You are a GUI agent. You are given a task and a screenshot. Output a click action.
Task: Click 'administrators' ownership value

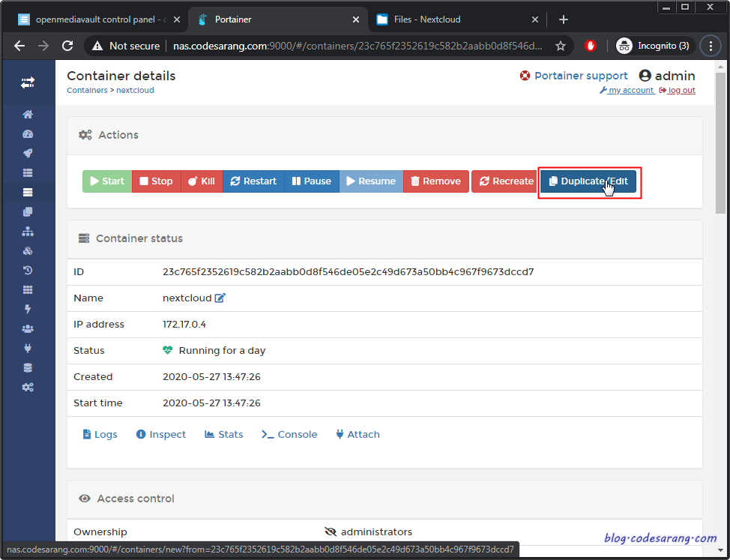(376, 532)
